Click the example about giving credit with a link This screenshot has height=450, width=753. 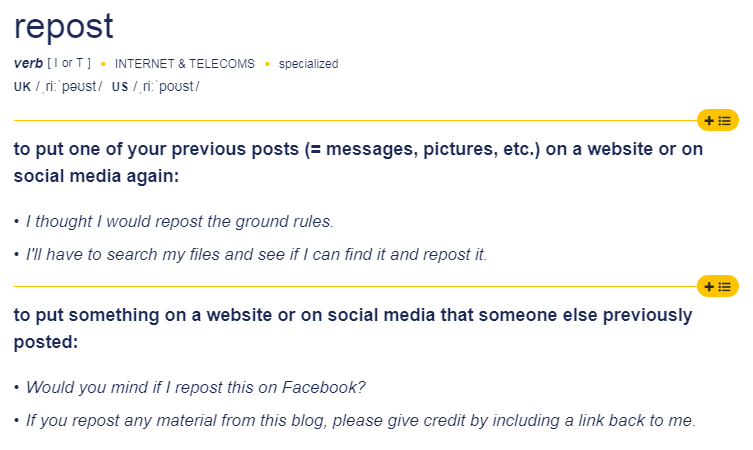361,420
